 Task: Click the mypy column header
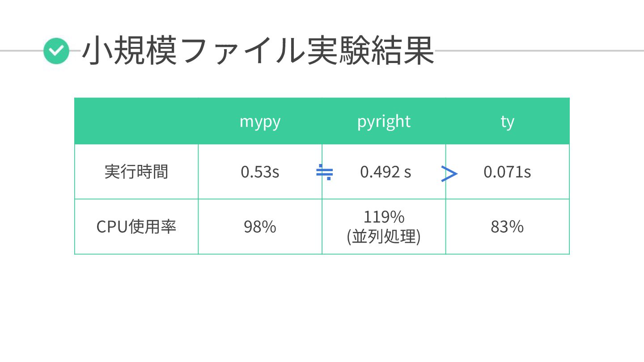(260, 122)
